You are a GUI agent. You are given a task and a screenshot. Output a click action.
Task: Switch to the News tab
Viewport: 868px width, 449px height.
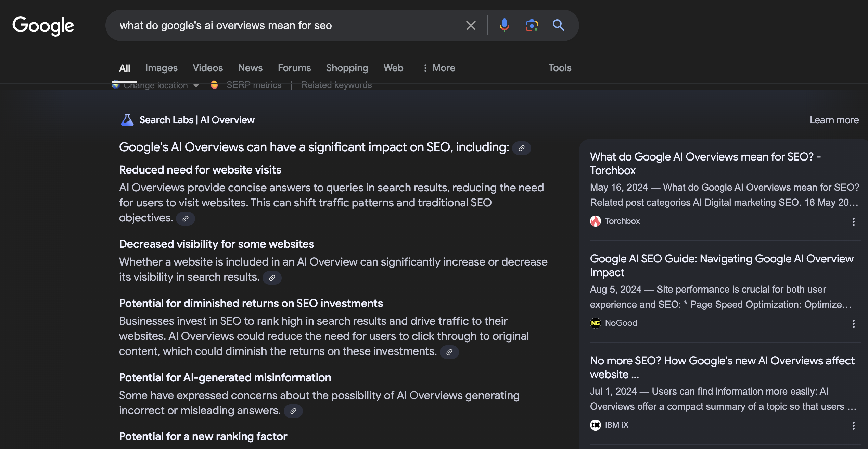coord(250,68)
